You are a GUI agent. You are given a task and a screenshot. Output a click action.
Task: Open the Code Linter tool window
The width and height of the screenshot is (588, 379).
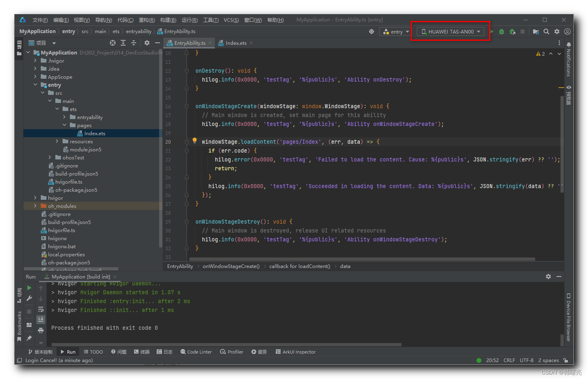coord(196,352)
